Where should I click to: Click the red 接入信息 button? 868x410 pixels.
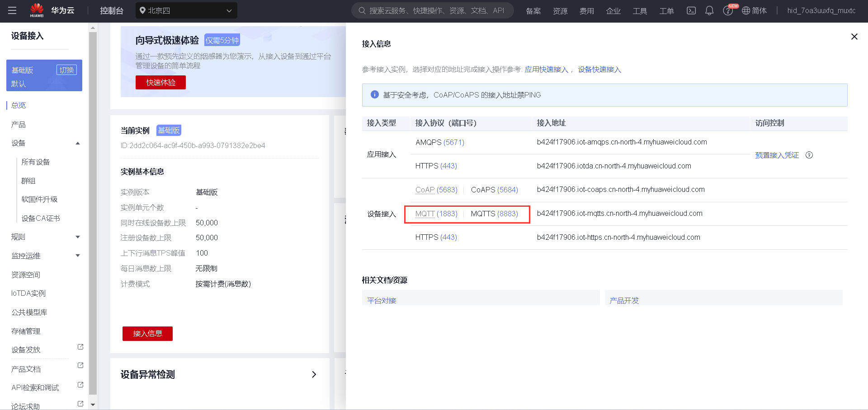[147, 334]
